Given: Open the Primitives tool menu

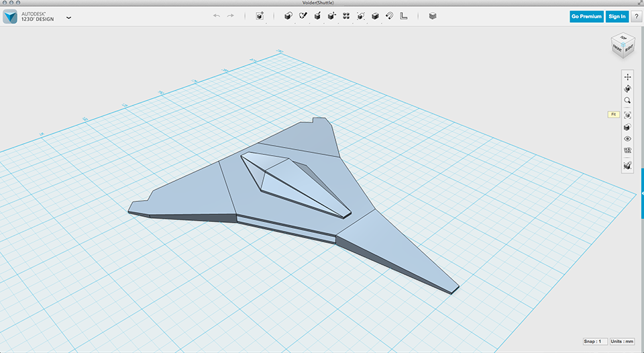Looking at the screenshot, I should coord(288,16).
